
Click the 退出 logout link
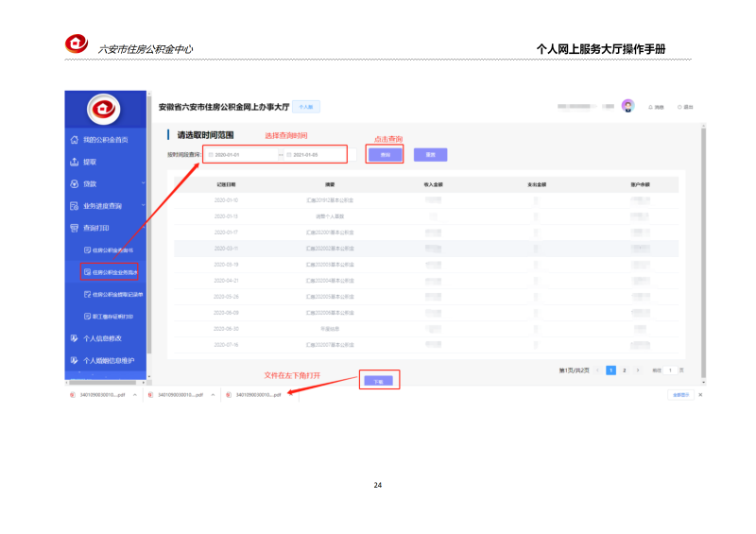(685, 107)
